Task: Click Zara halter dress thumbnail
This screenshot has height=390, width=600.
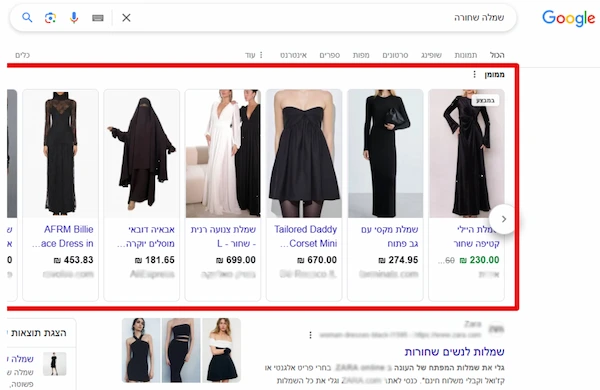Action: (x=141, y=350)
